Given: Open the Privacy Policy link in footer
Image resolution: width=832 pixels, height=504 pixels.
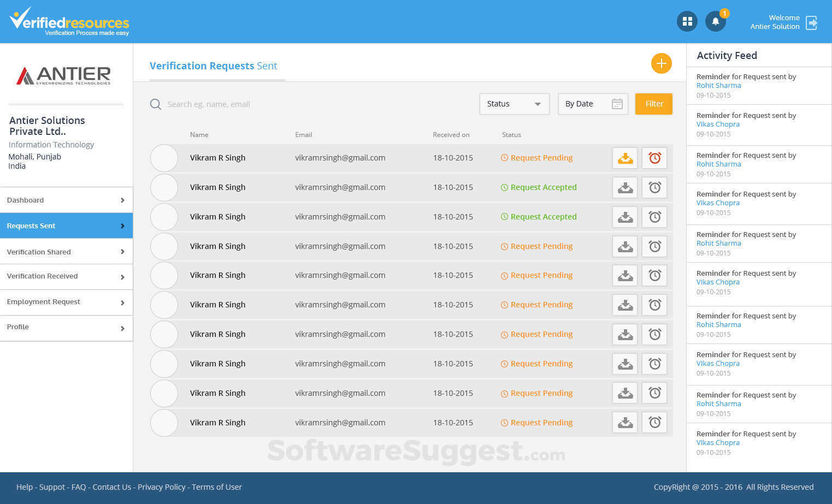Looking at the screenshot, I should tap(162, 487).
